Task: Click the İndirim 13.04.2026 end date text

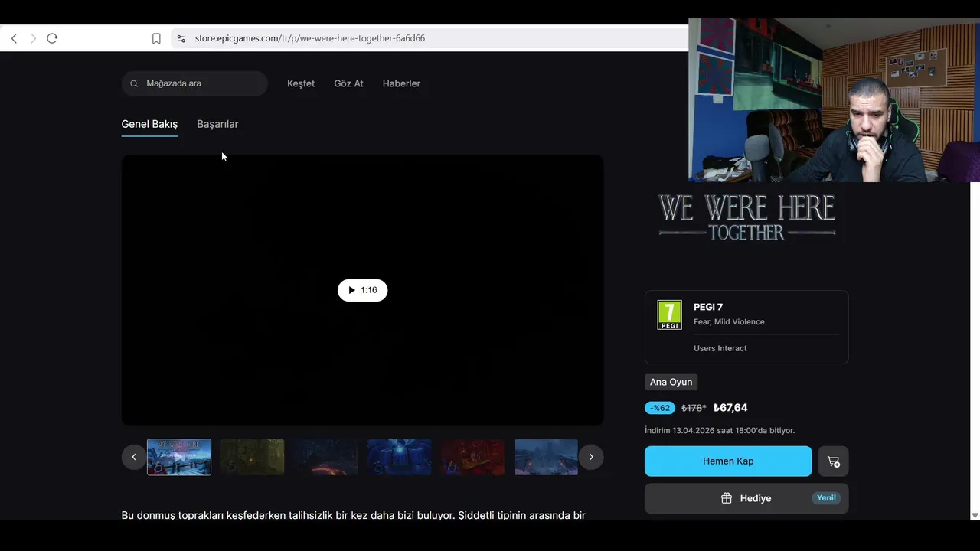Action: 720,431
